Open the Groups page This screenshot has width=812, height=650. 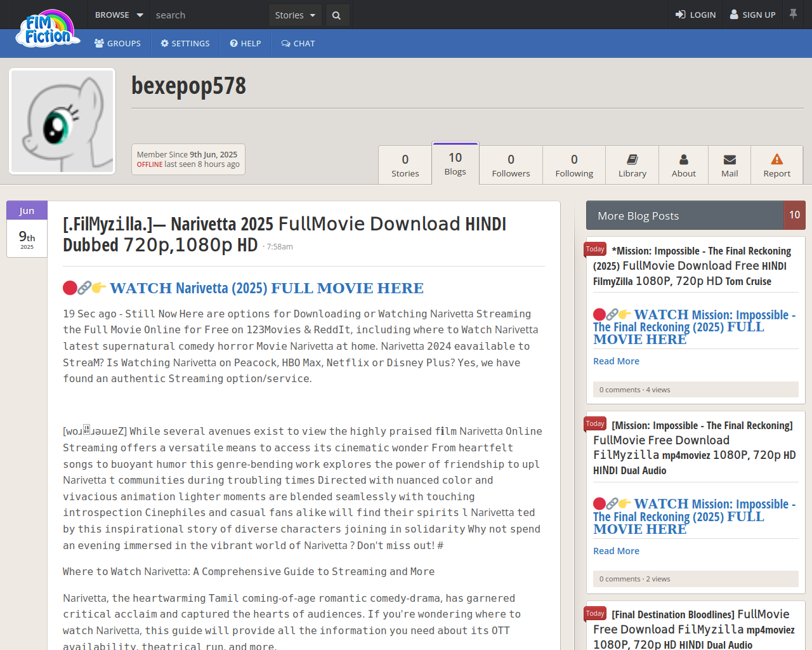pos(117,43)
